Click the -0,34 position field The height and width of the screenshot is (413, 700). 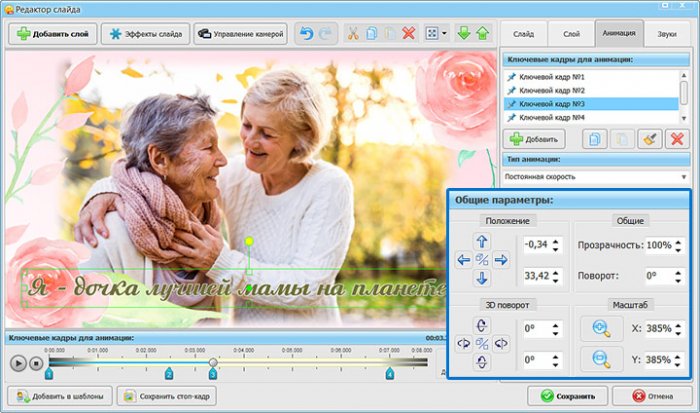[x=537, y=245]
